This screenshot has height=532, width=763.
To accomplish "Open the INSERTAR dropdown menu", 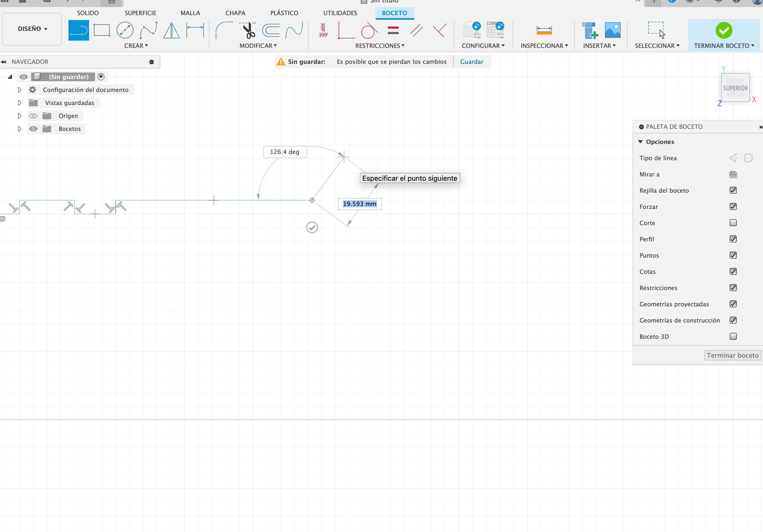I will 600,46.
